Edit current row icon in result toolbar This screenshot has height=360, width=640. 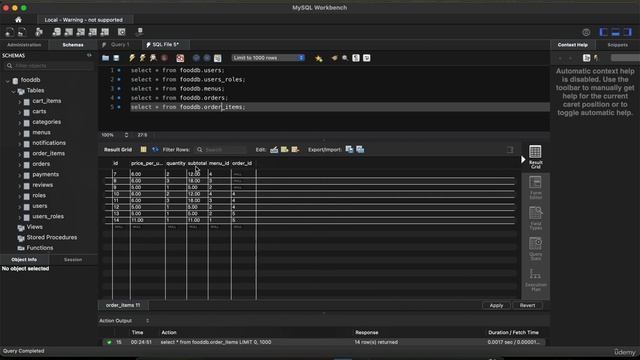click(x=274, y=149)
